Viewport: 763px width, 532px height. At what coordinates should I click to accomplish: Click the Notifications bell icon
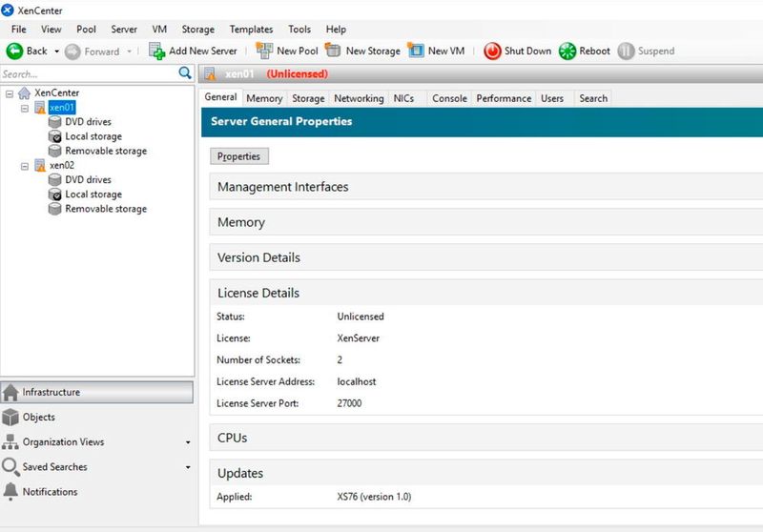[x=10, y=492]
